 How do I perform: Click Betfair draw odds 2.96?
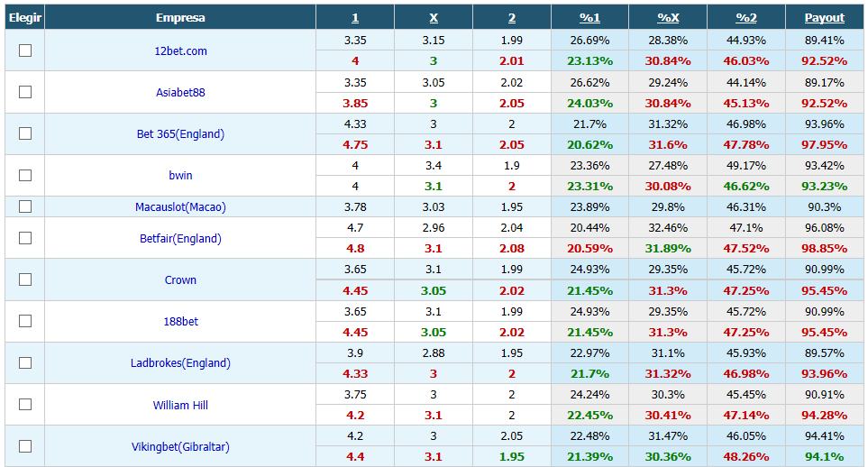pos(434,228)
